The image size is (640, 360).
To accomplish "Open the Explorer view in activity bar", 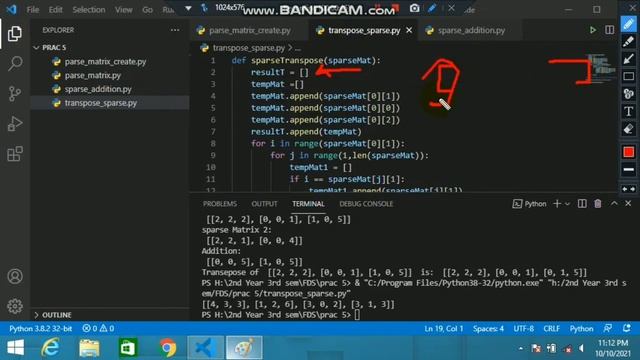I will (x=15, y=33).
